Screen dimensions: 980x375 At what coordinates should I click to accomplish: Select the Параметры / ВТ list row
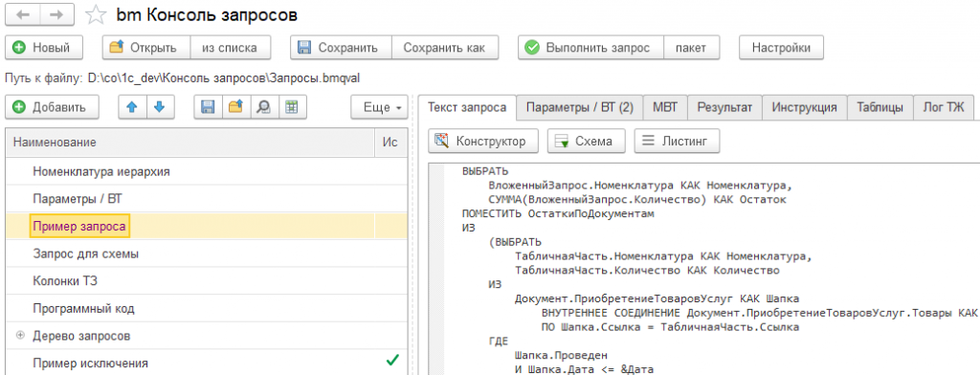(x=206, y=199)
